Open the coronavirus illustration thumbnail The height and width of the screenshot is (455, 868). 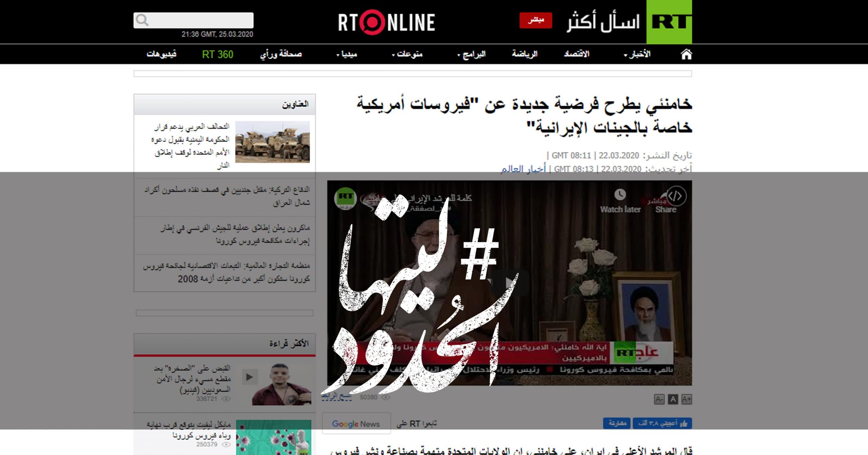pyautogui.click(x=274, y=437)
